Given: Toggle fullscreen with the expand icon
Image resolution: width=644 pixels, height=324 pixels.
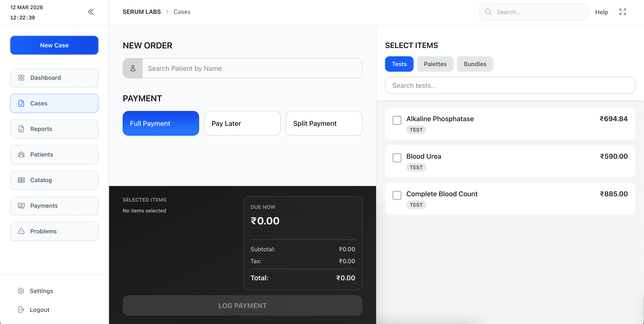Looking at the screenshot, I should coord(622,12).
